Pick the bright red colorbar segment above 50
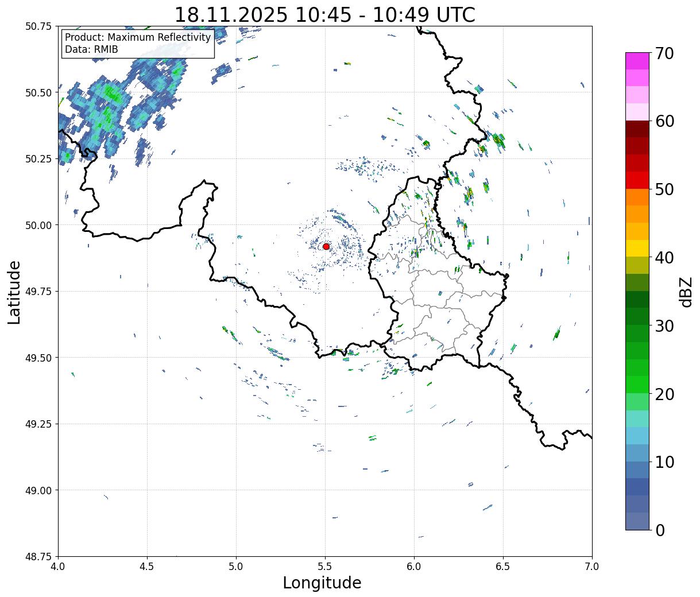 (x=637, y=180)
